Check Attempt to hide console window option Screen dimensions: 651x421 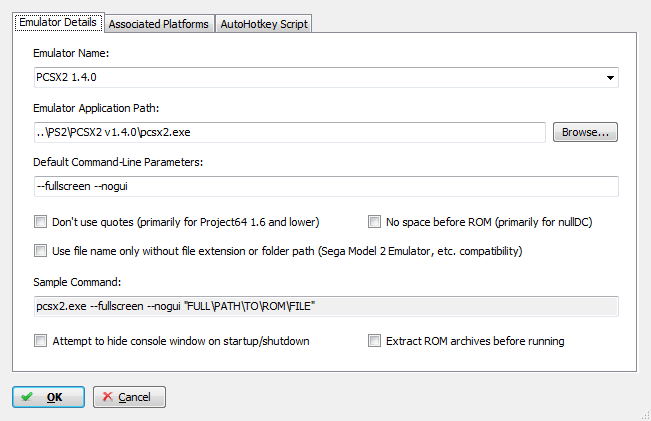(x=41, y=341)
